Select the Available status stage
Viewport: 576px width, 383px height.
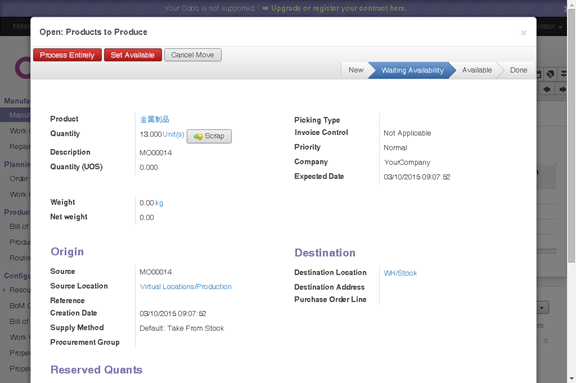(x=477, y=70)
